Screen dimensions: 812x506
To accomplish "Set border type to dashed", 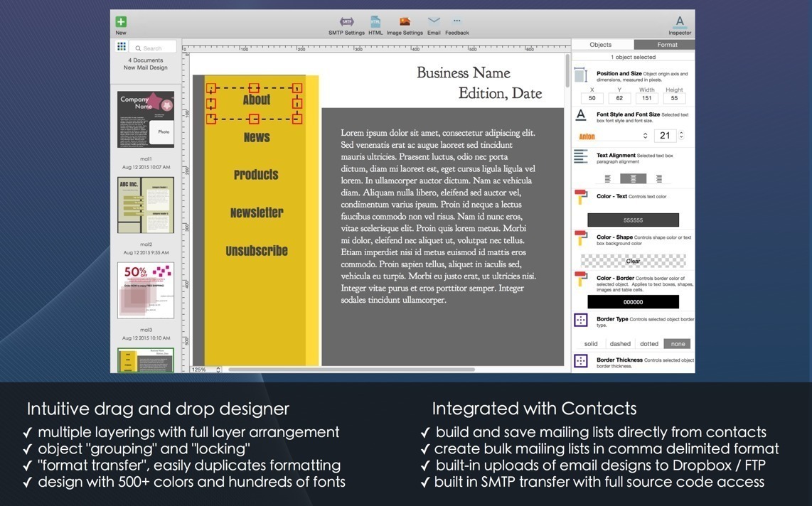I will pyautogui.click(x=620, y=344).
